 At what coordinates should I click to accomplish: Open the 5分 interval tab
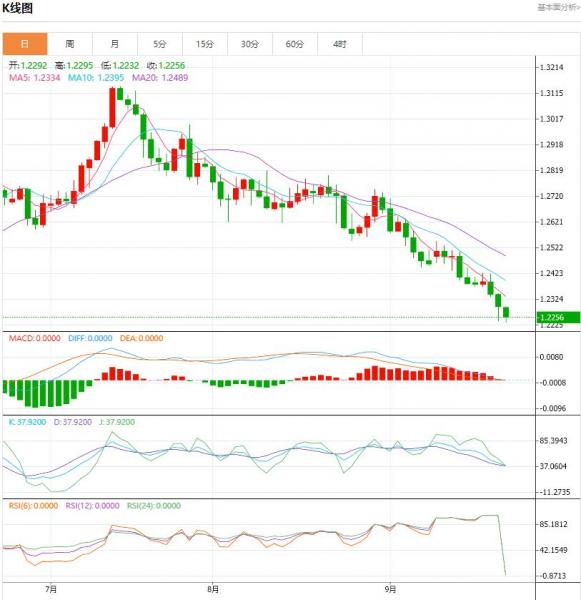click(x=160, y=44)
